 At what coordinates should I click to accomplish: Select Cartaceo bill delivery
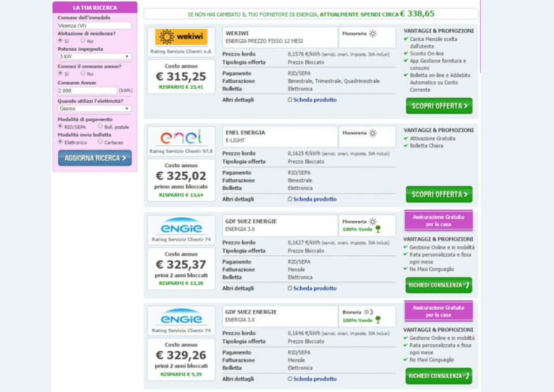(x=100, y=141)
